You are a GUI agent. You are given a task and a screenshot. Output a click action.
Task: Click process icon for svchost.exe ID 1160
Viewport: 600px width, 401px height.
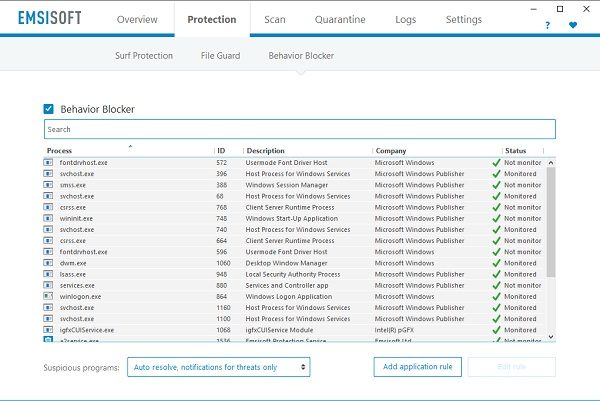[x=48, y=307]
